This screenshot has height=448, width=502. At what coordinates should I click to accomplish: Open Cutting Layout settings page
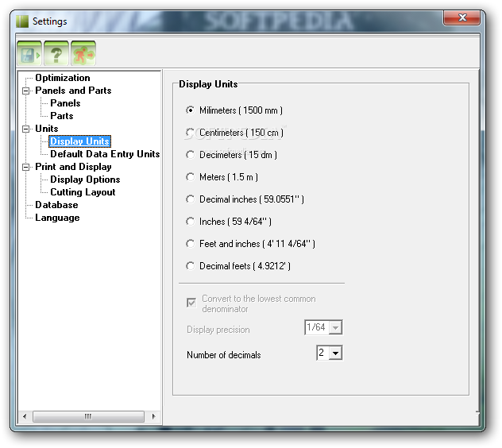[x=83, y=192]
